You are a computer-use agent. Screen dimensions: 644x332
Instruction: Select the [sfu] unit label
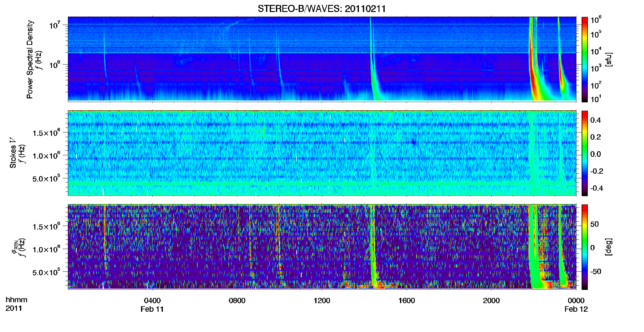609,59
